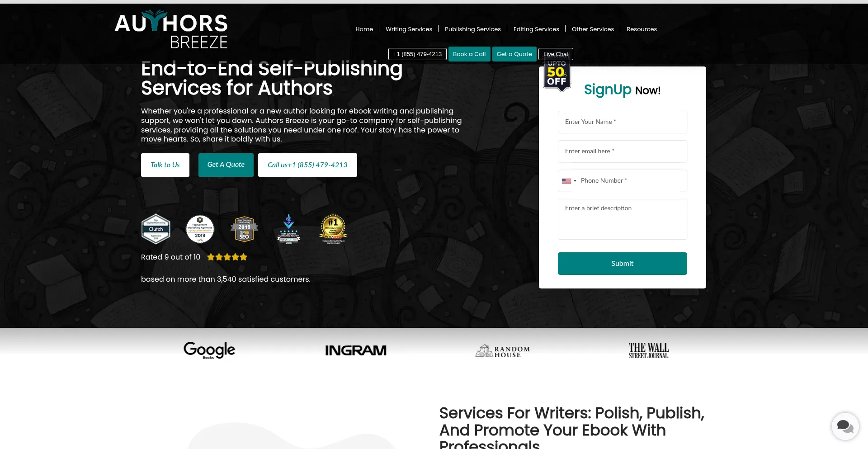This screenshot has height=449, width=868.
Task: Click the five-star rating stars
Action: click(227, 257)
